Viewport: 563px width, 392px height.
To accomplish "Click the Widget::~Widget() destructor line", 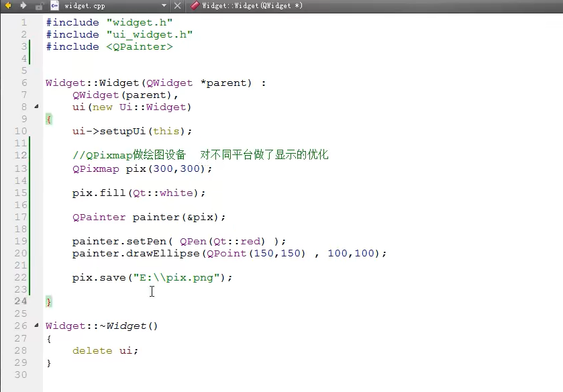I will pyautogui.click(x=101, y=326).
